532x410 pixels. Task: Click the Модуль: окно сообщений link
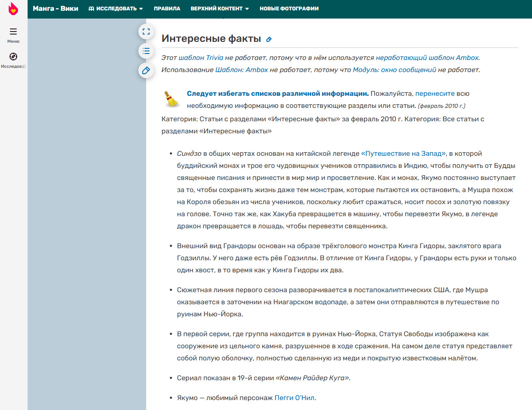[x=394, y=70]
